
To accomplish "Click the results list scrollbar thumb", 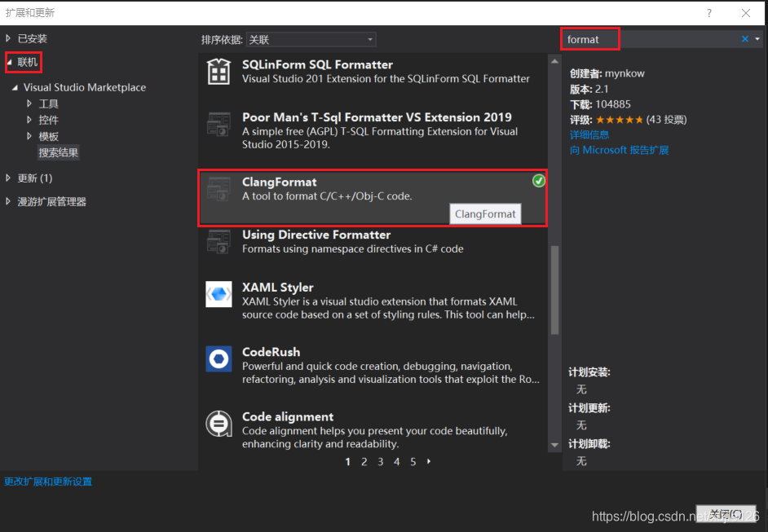I will pyautogui.click(x=554, y=290).
